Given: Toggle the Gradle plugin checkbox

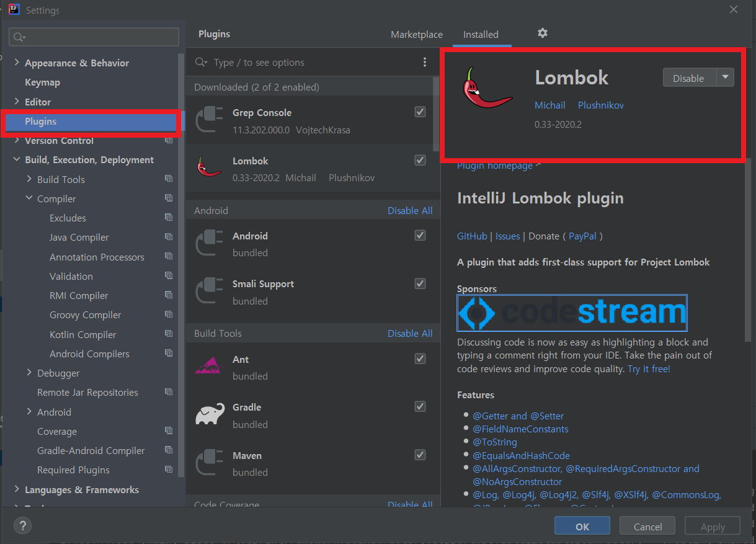Looking at the screenshot, I should pos(420,407).
